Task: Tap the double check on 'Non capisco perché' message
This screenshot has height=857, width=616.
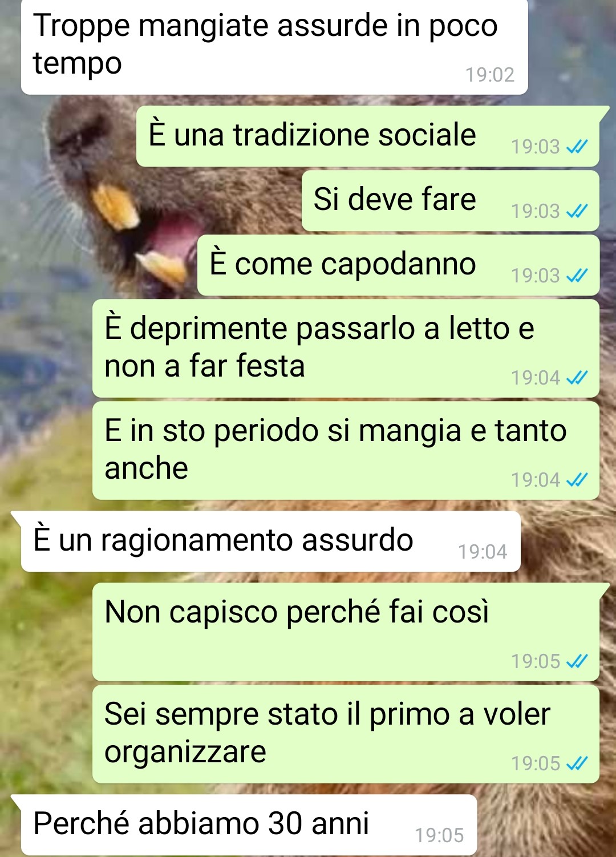Action: click(577, 661)
